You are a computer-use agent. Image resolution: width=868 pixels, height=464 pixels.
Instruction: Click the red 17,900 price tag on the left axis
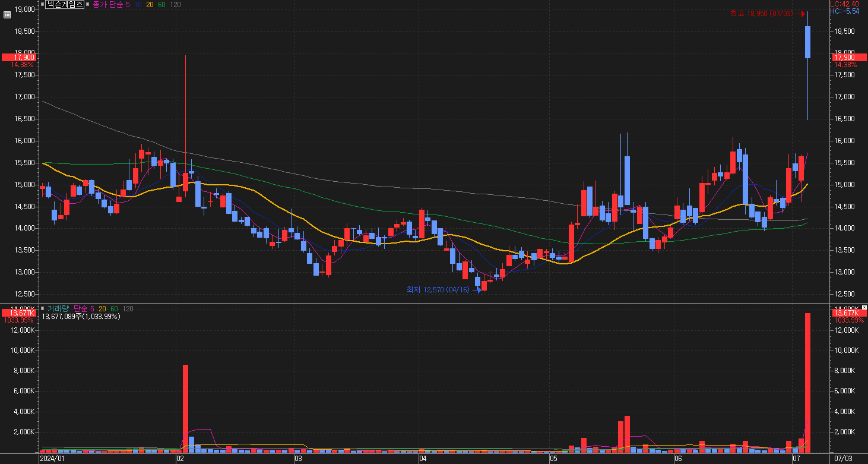click(19, 57)
